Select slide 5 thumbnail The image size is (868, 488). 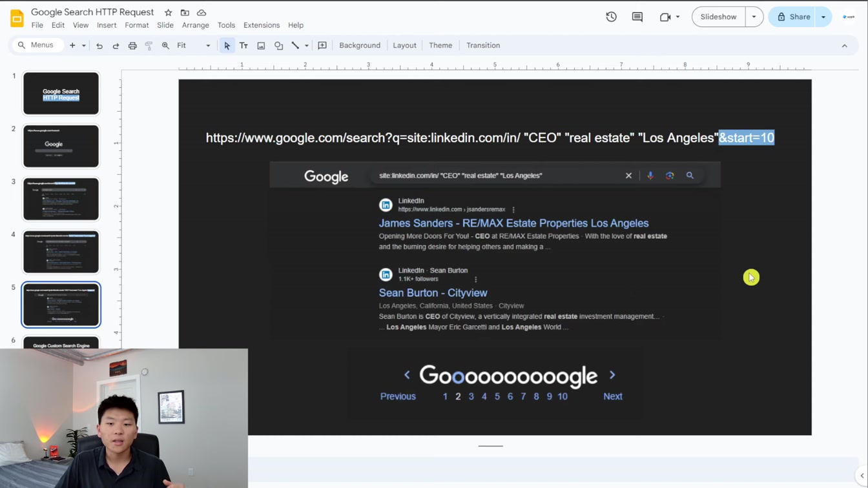[61, 305]
